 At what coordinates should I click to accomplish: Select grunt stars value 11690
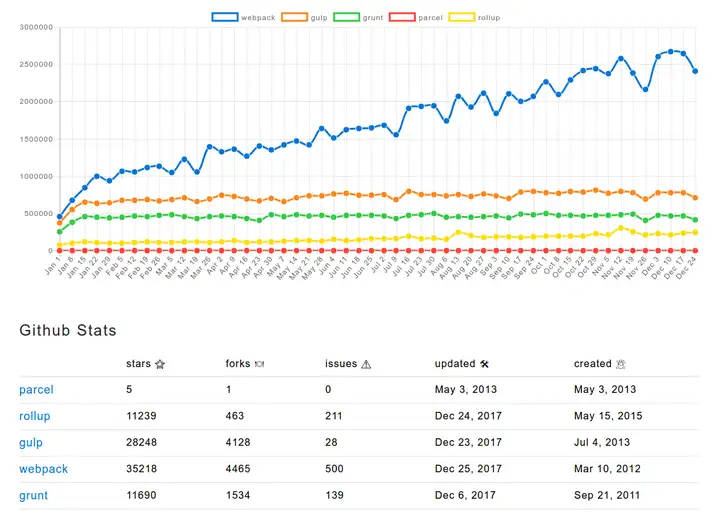(x=141, y=495)
